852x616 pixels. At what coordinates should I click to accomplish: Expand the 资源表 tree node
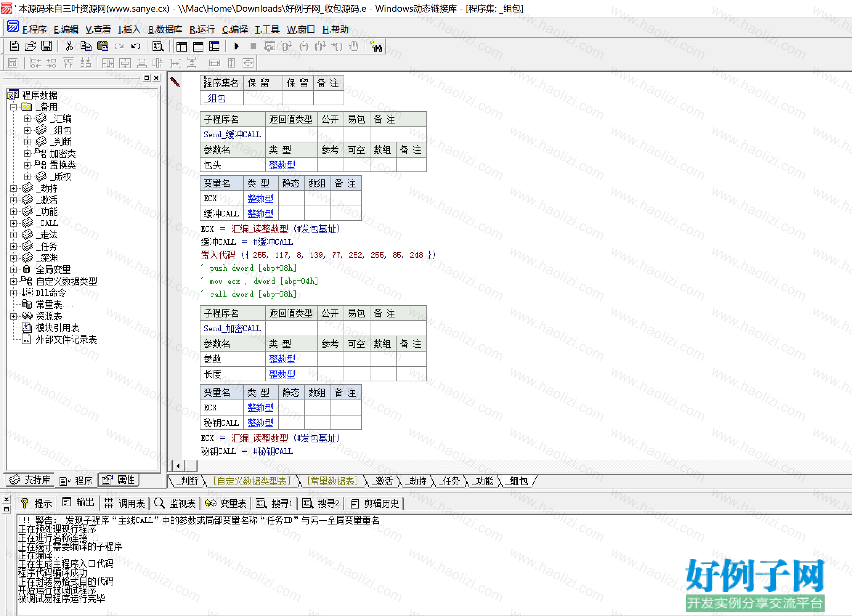pyautogui.click(x=13, y=316)
